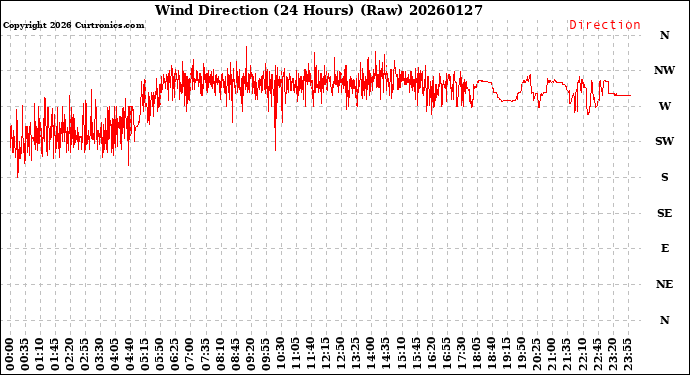690x375 pixels.
Task: Click the "Copyright 2026 Curtronics.com" text
Action: coord(73,25)
